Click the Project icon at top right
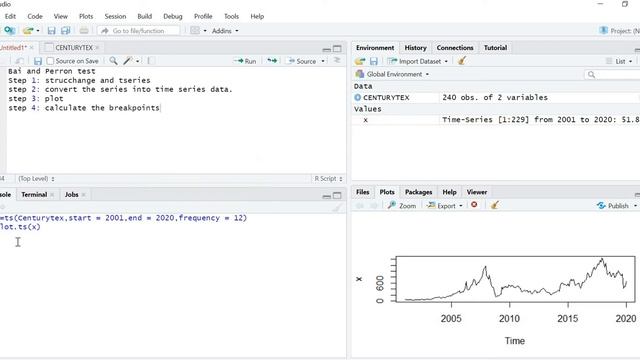The height and width of the screenshot is (360, 640). 604,30
